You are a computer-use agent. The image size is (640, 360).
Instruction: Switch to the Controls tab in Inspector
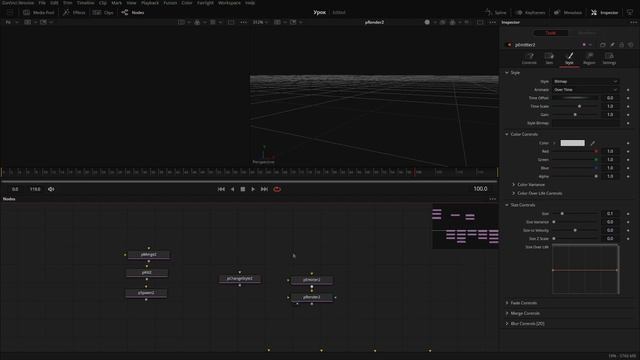529,58
